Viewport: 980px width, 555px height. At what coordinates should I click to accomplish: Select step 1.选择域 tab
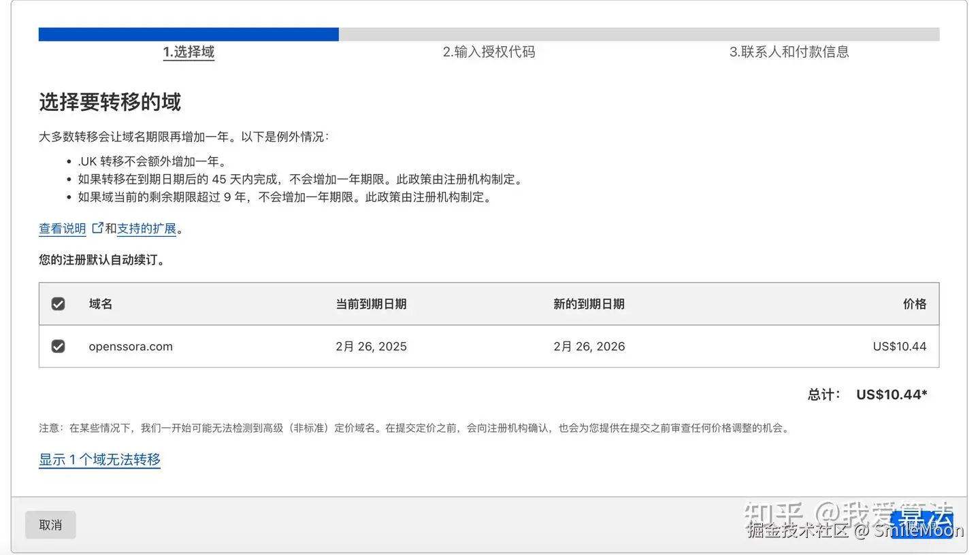tap(189, 52)
